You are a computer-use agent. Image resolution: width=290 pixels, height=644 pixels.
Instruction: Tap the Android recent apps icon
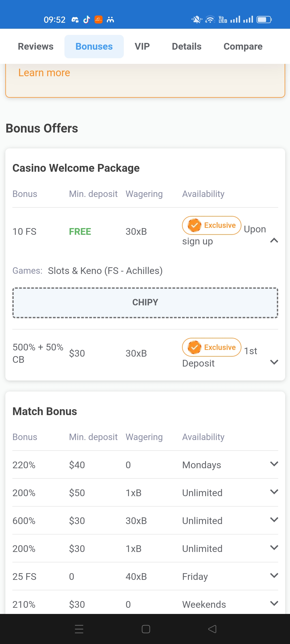click(x=79, y=629)
